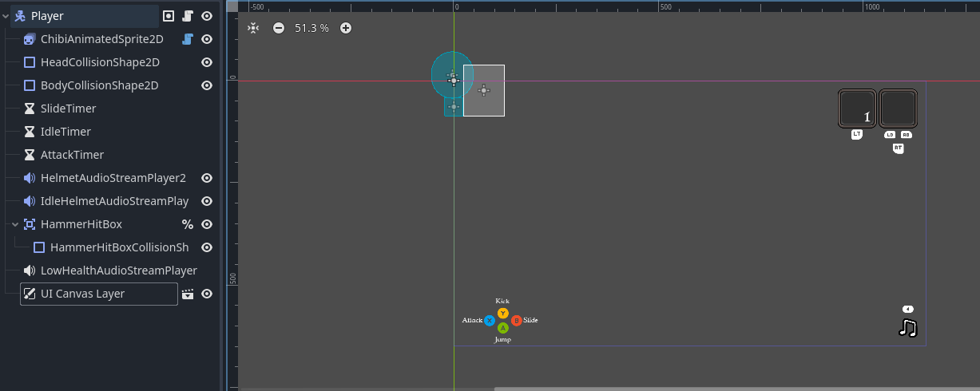Select the SlideTimer node
Screen dimensions: 980x391
(68, 109)
